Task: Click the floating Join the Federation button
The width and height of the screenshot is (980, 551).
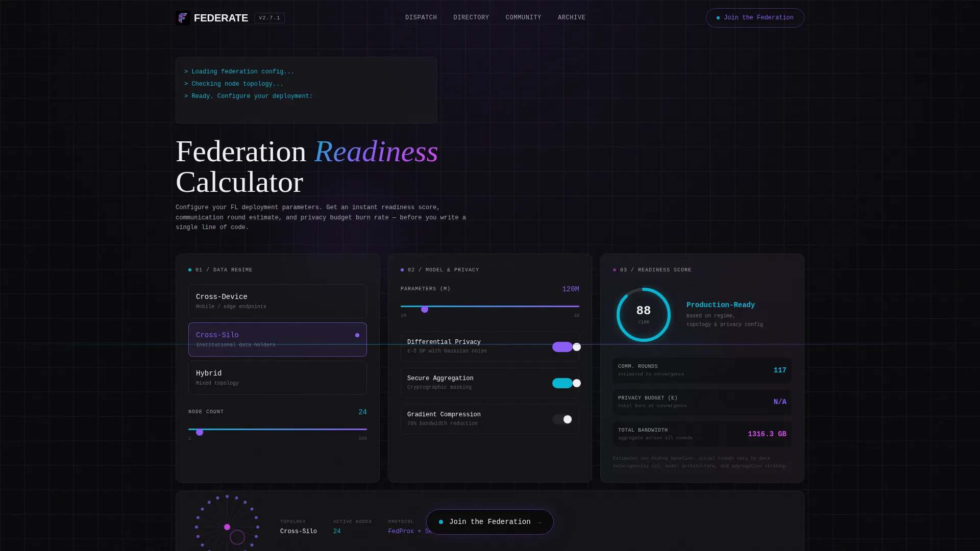Action: (490, 522)
